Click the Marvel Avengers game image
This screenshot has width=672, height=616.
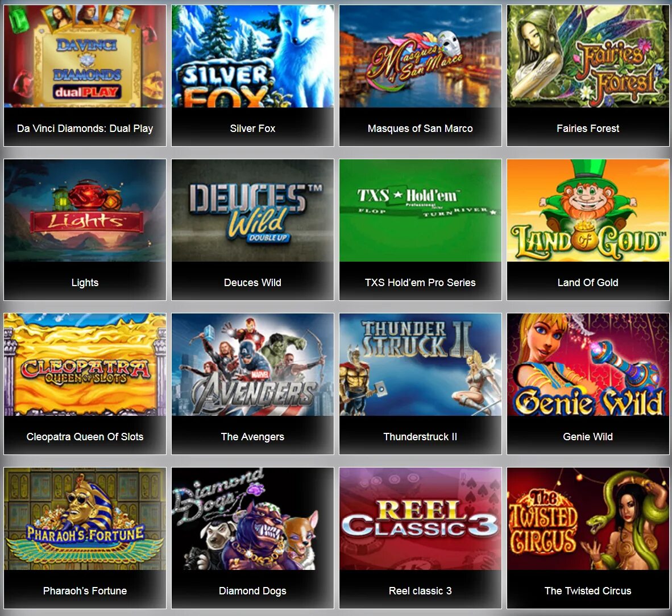(x=252, y=365)
